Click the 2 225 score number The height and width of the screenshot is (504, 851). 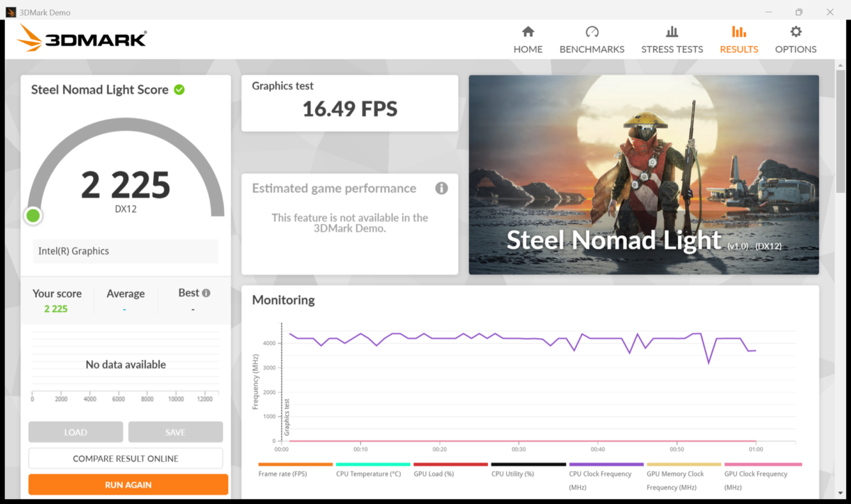point(126,184)
